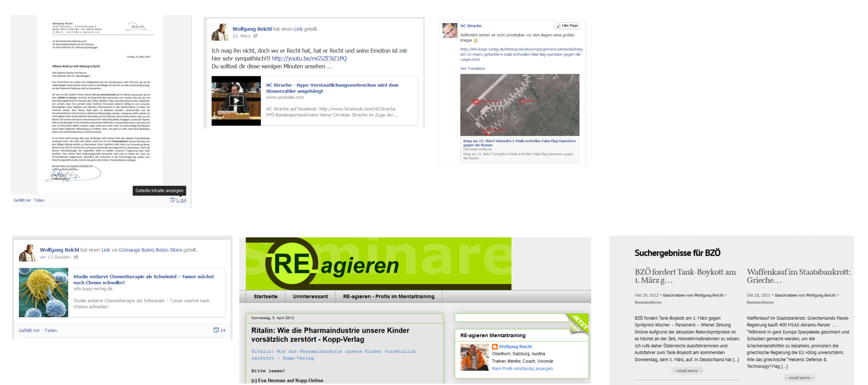The height and width of the screenshot is (385, 868).
Task: Click the satellite airfield map thumbnail
Action: (x=520, y=105)
